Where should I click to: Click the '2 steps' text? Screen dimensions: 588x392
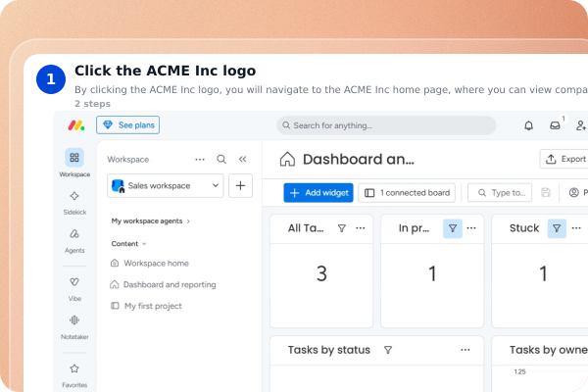pos(93,104)
